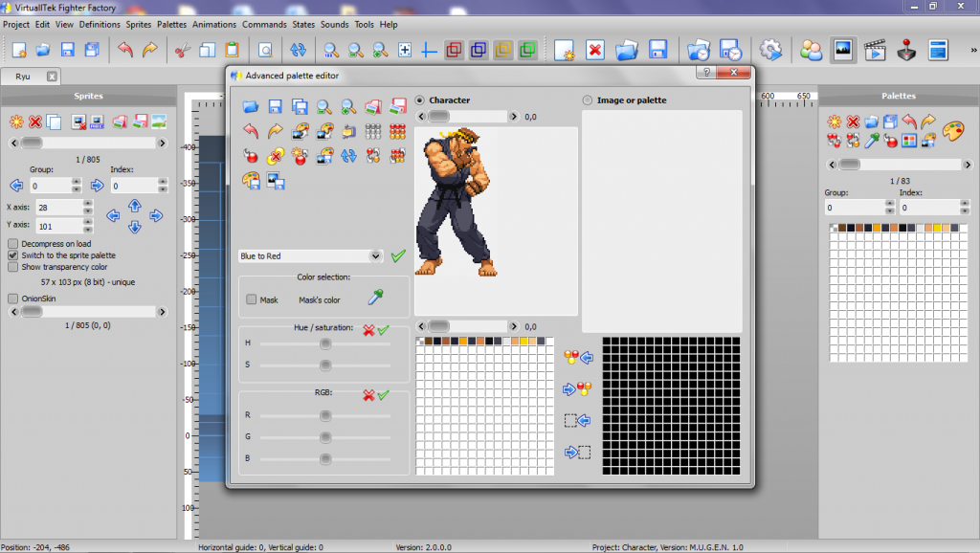Click the right arrow with dashed selection icon
The height and width of the screenshot is (553, 980).
click(x=577, y=452)
